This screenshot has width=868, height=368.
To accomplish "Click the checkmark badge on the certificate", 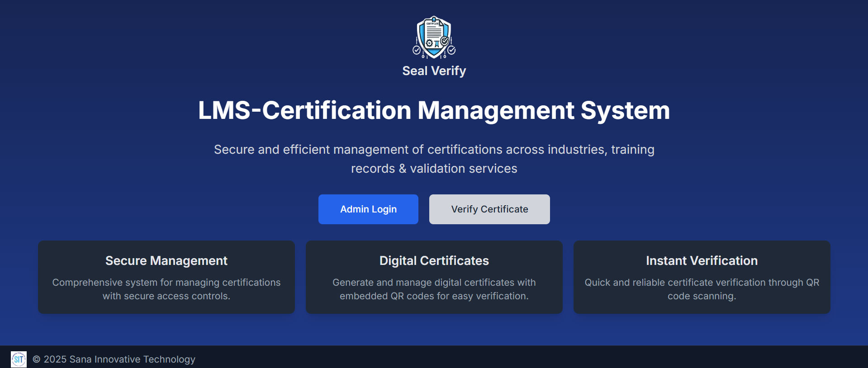I will click(x=444, y=41).
